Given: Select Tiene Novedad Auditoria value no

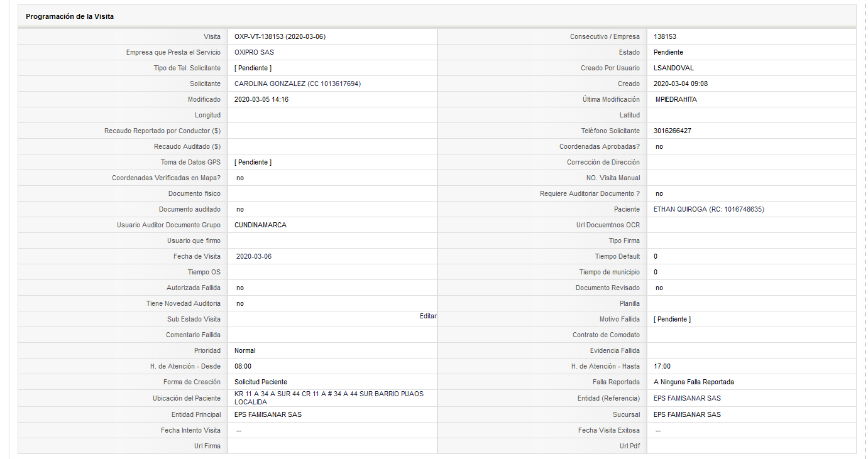Looking at the screenshot, I should pos(240,303).
